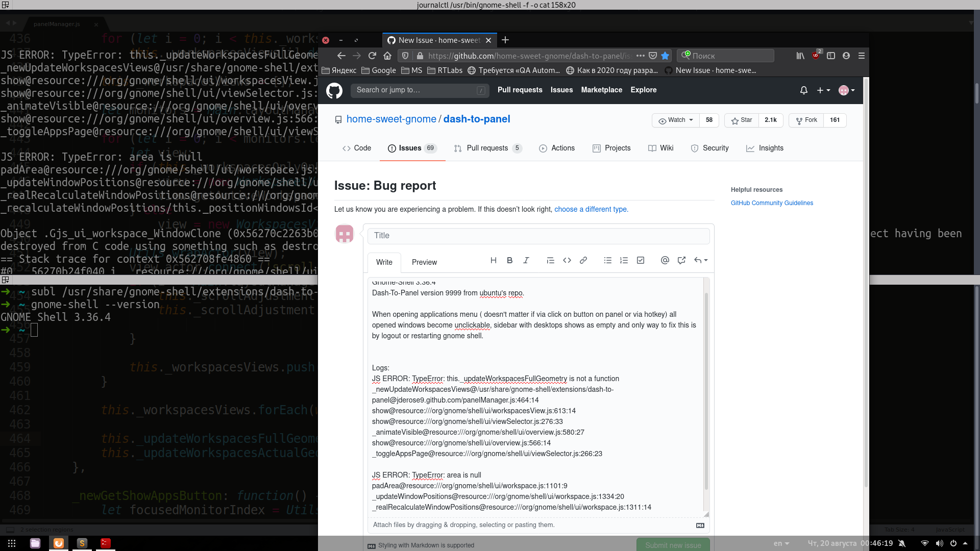Insert code formatting
This screenshot has height=551, width=980.
[x=567, y=260]
